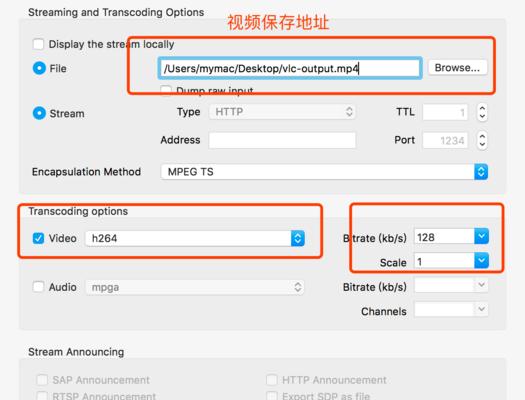Expand the audio Bitrate combo arrow
The width and height of the screenshot is (525, 400).
[x=481, y=285]
